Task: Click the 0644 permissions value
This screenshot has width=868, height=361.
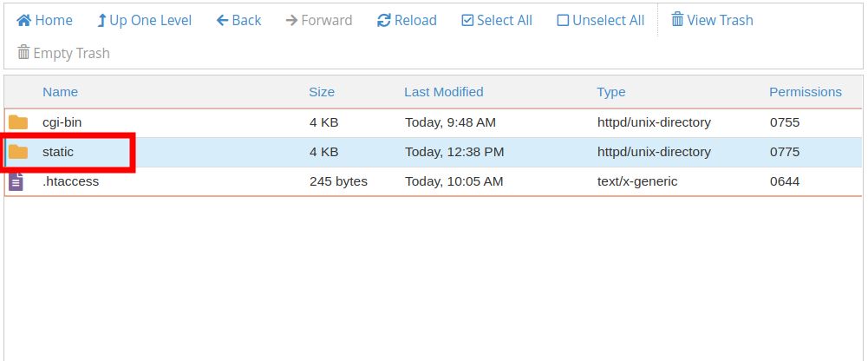Action: 785,181
